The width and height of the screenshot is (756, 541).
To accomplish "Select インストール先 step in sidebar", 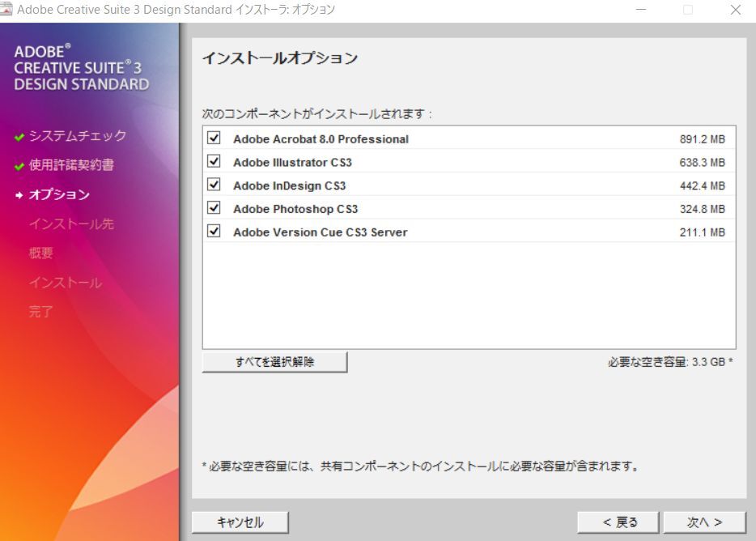I will click(x=71, y=224).
